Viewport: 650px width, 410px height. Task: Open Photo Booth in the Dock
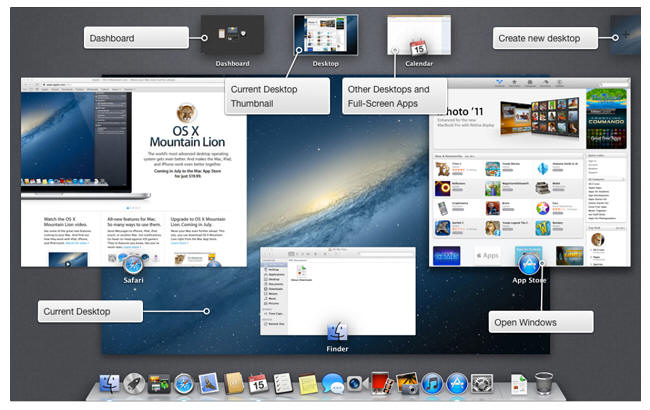[382, 383]
